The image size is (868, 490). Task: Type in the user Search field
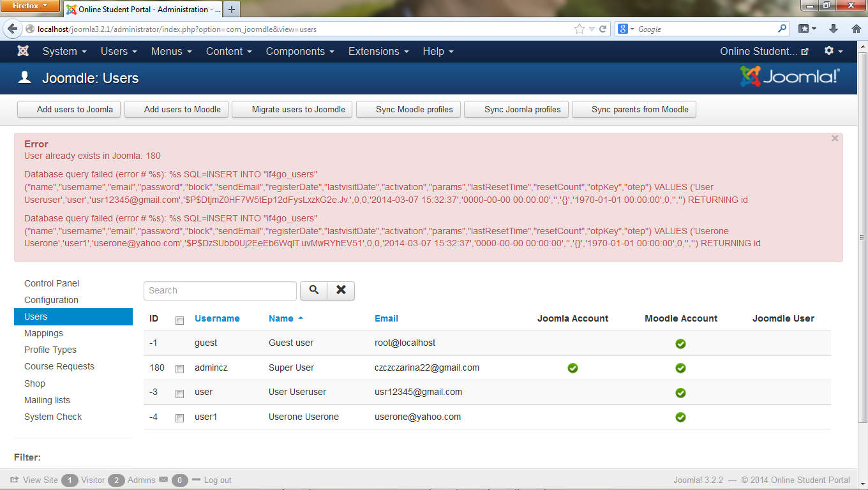(x=220, y=290)
